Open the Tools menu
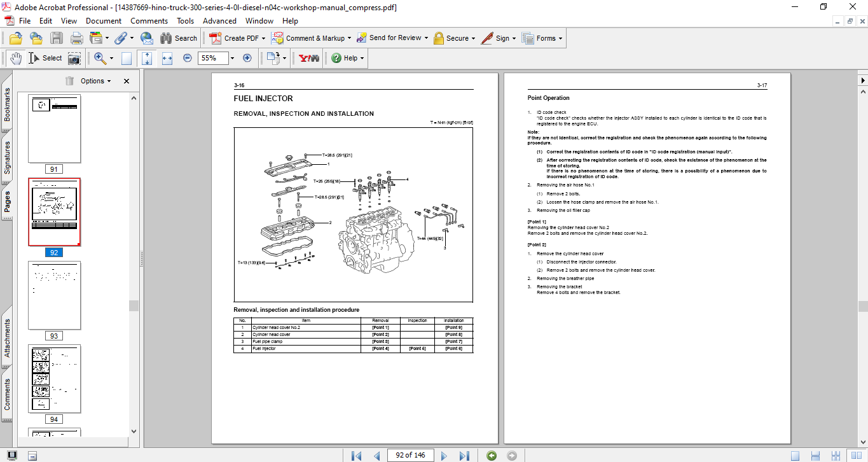The image size is (868, 462). (185, 21)
